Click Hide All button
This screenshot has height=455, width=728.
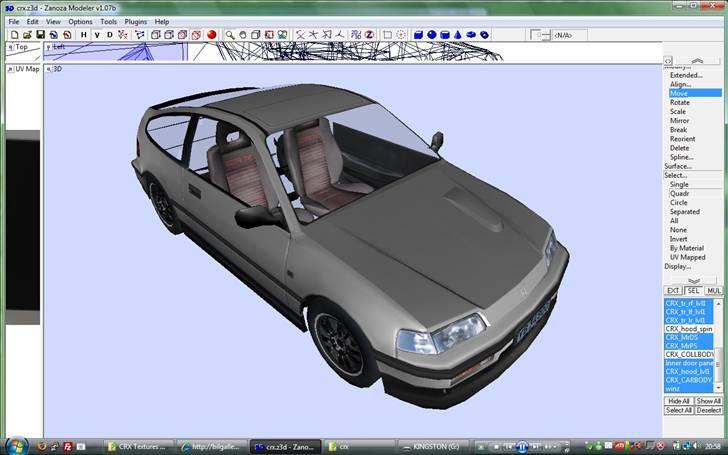click(x=679, y=401)
